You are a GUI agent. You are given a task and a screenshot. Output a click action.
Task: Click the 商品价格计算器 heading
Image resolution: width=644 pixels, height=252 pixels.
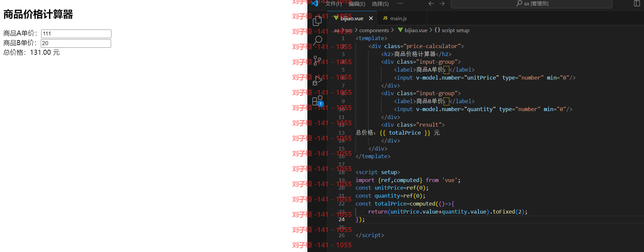tap(38, 14)
